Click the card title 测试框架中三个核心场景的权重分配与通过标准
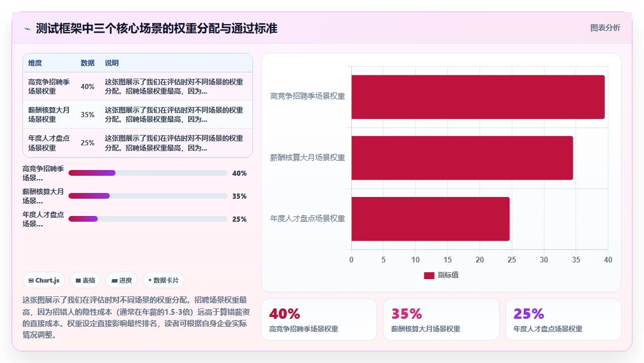The width and height of the screenshot is (644, 363). pyautogui.click(x=156, y=28)
